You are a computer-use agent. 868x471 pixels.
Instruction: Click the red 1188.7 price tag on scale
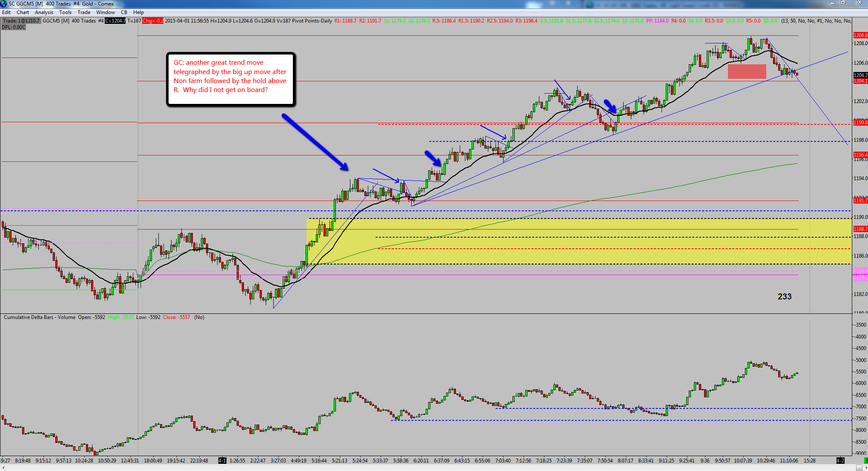(x=860, y=229)
